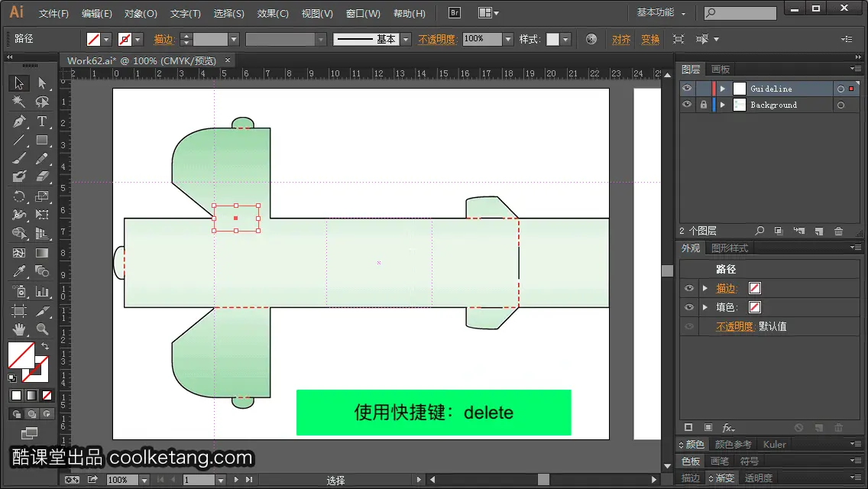Viewport: 868px width, 489px height.
Task: Select the Direct Selection tool
Action: tap(42, 83)
